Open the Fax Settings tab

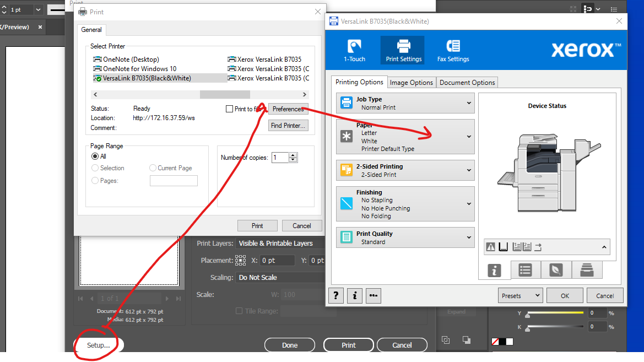453,50
